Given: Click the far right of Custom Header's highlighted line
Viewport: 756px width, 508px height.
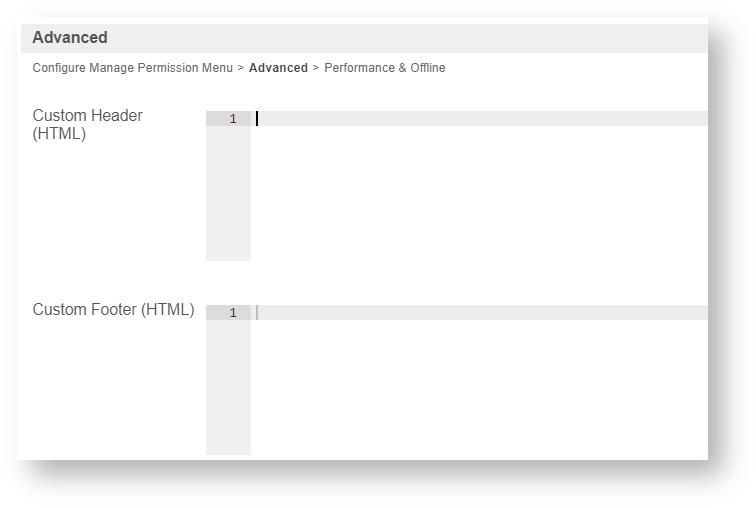Looking at the screenshot, I should click(698, 119).
